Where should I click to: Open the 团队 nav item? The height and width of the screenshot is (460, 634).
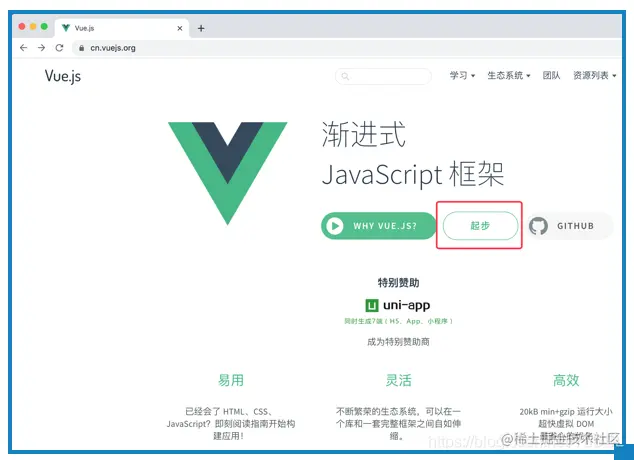point(552,76)
